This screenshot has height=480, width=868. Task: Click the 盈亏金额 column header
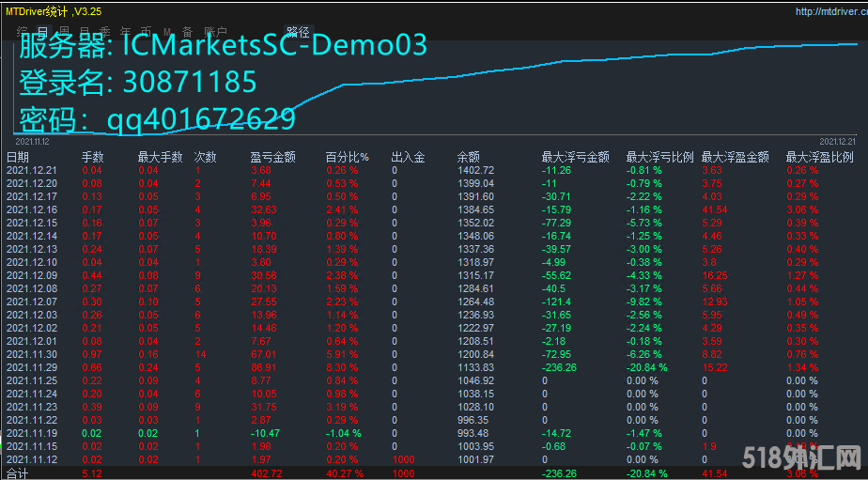273,157
